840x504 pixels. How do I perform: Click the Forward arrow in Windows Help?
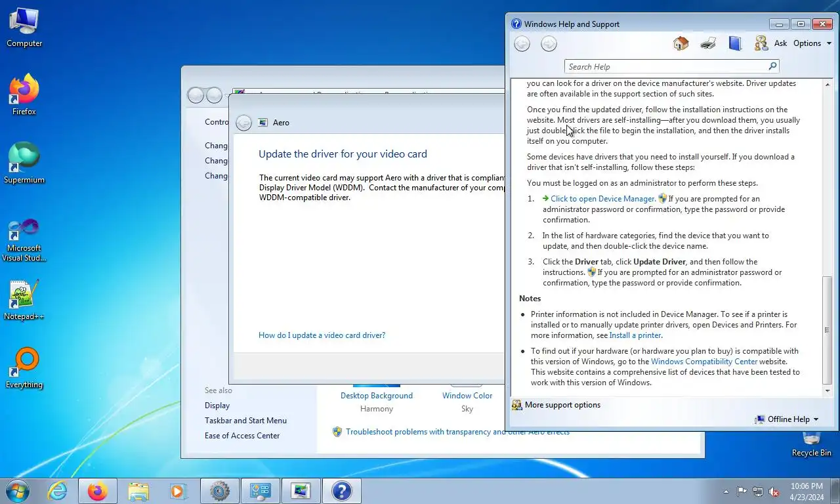[549, 43]
